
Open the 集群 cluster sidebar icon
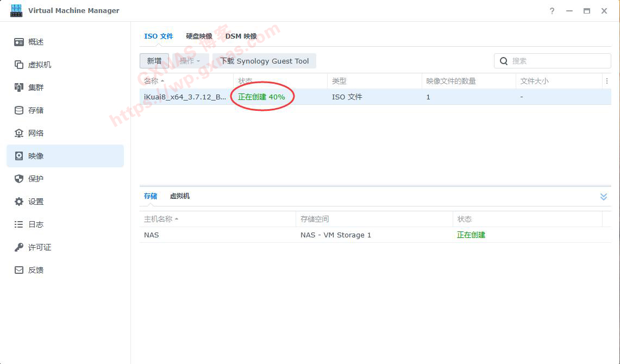point(19,87)
